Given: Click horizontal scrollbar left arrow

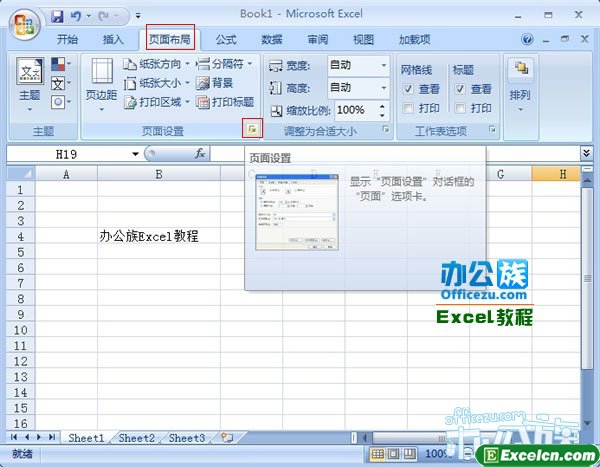Looking at the screenshot, I should point(365,437).
